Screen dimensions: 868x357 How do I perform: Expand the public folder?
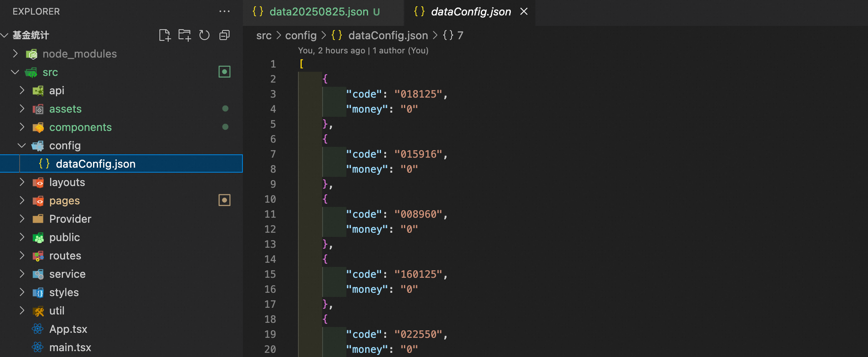(22, 237)
